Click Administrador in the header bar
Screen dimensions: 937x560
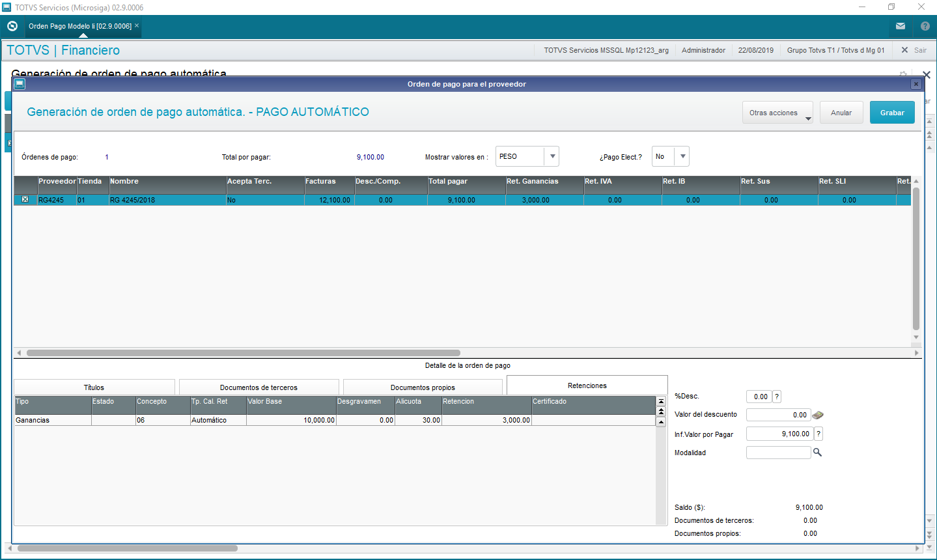point(703,50)
